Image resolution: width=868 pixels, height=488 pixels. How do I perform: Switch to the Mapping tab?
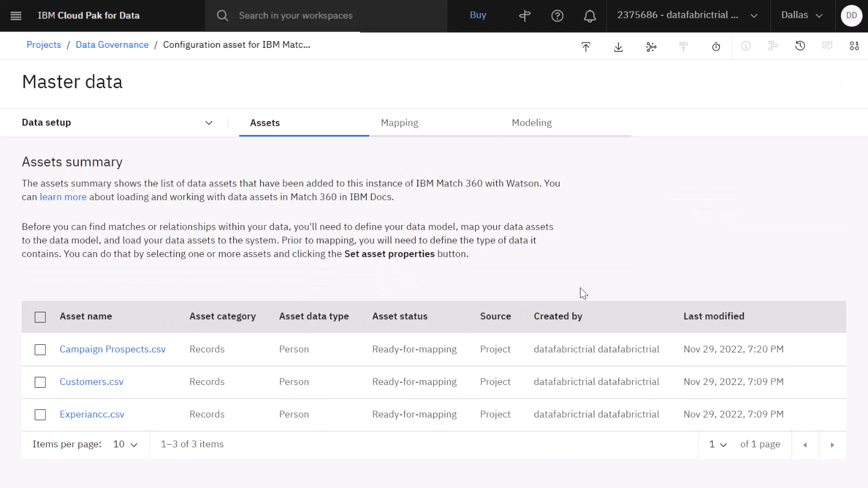pos(435,123)
